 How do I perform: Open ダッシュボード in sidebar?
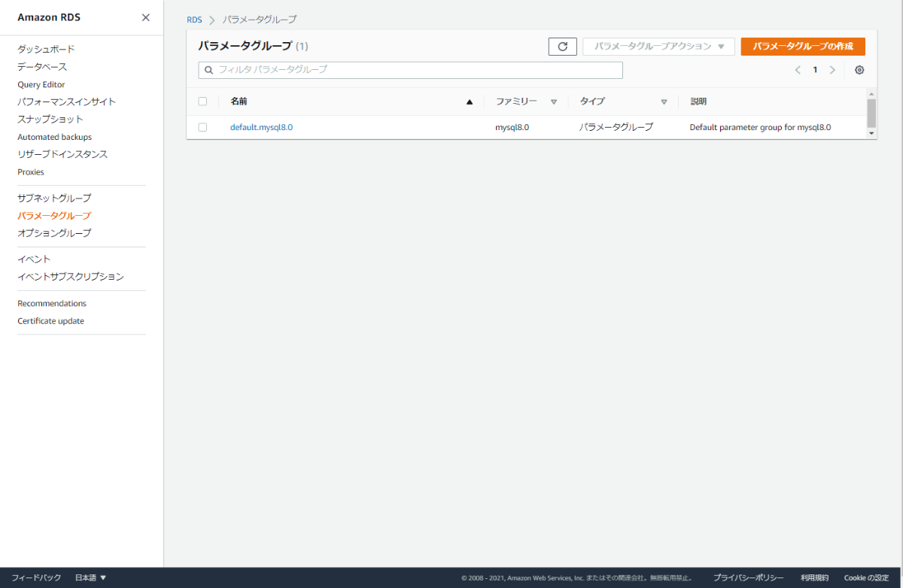point(47,49)
